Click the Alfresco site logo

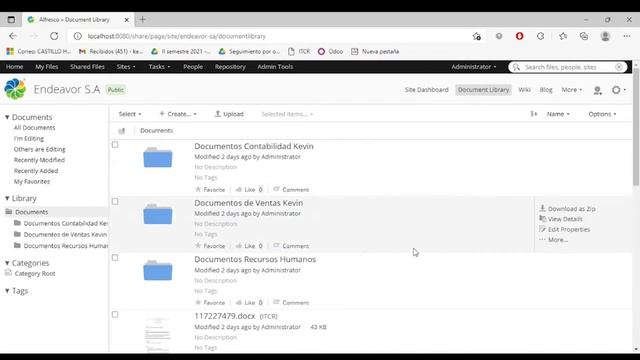15,89
